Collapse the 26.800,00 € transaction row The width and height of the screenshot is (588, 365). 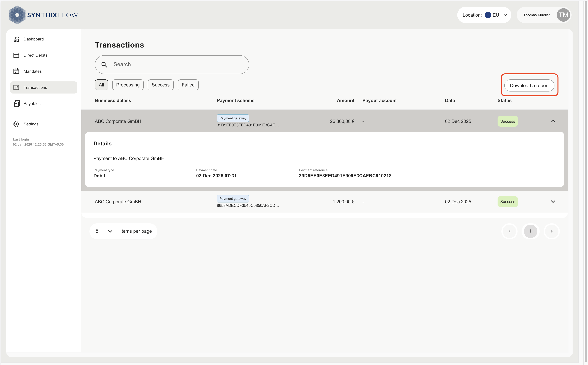pos(553,121)
